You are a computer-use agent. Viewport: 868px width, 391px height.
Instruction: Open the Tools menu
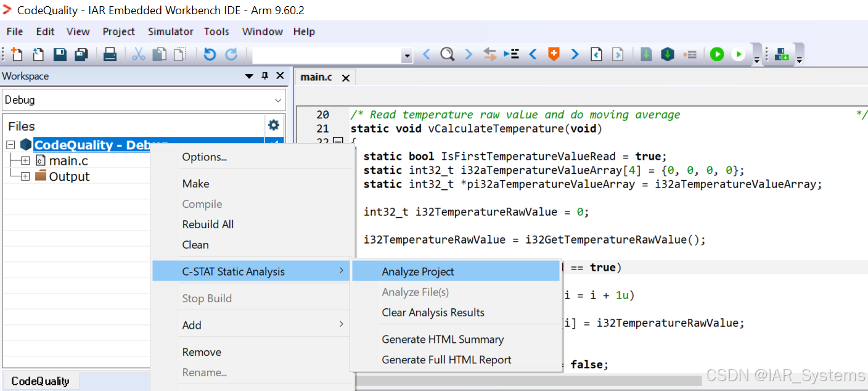point(216,31)
